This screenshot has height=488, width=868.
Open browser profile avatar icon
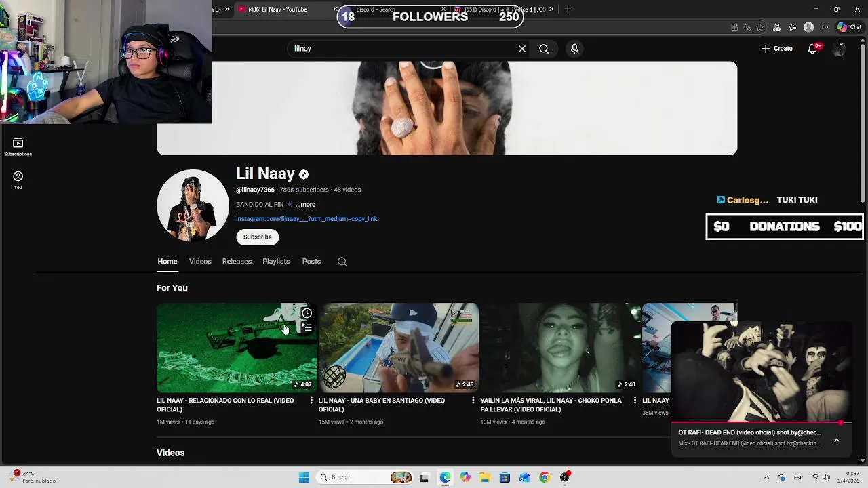[808, 27]
